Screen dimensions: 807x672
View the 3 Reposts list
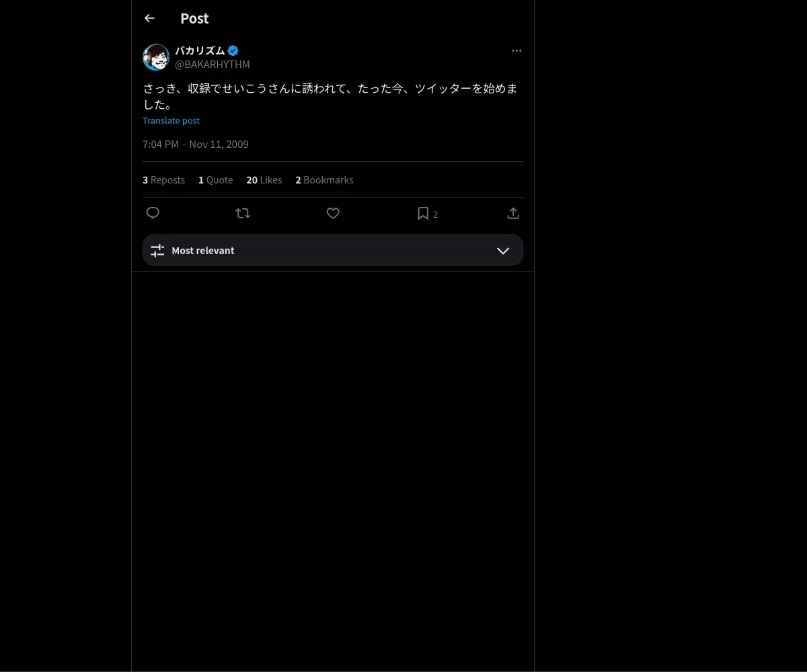pos(163,180)
